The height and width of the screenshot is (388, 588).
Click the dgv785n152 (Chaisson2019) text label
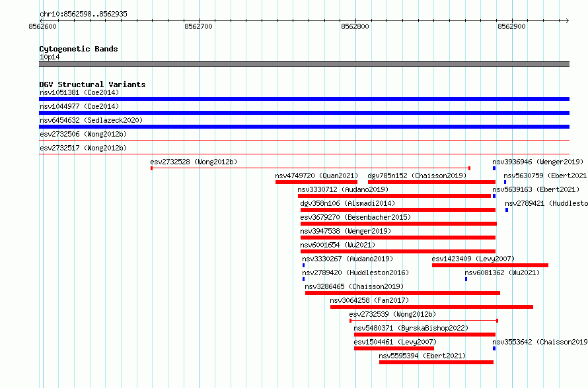(x=417, y=176)
